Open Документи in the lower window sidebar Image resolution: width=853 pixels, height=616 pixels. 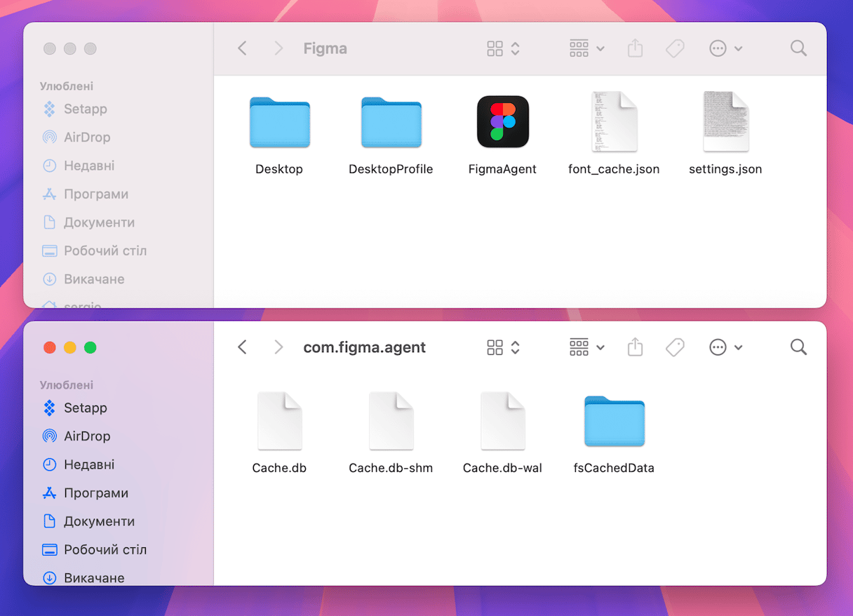coord(99,521)
